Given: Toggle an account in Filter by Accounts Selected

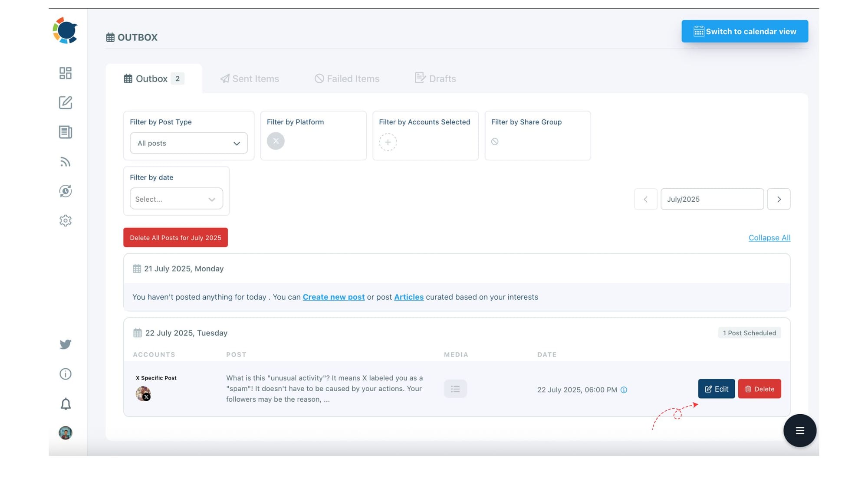Looking at the screenshot, I should (388, 142).
